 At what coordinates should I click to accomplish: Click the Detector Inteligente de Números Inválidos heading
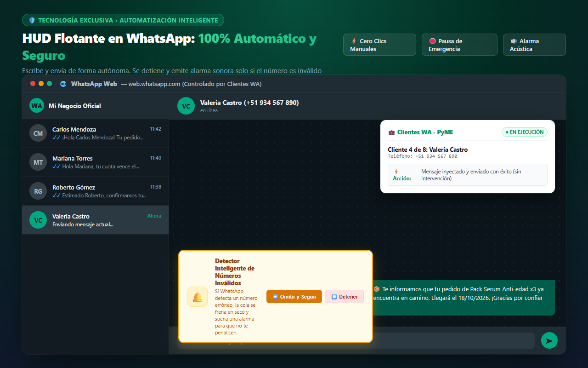[235, 272]
